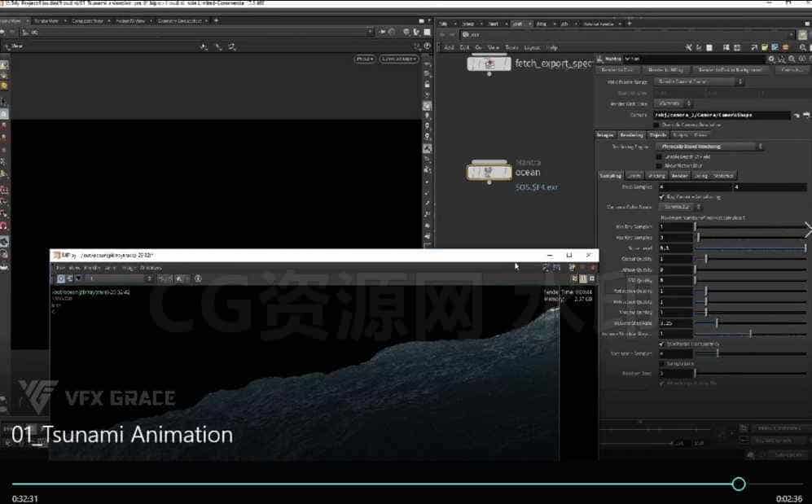
Task: Click the first icon in MPlay toolbar
Action: tap(60, 278)
